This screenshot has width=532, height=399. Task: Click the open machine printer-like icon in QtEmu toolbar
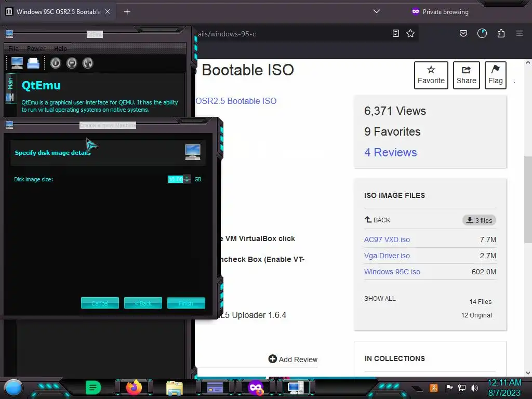click(x=33, y=63)
